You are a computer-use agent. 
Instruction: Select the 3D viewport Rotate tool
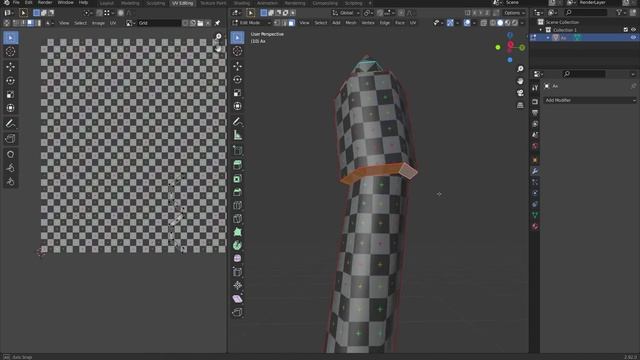click(x=238, y=79)
